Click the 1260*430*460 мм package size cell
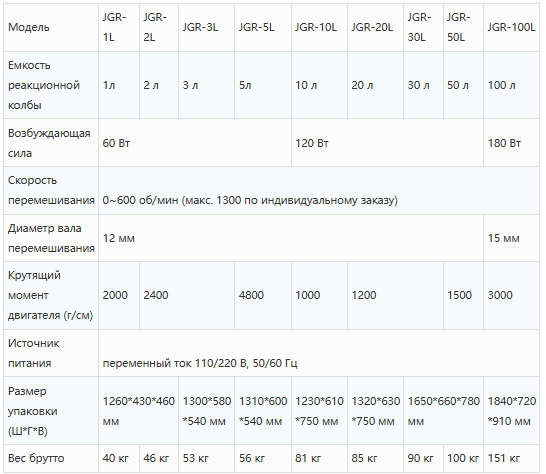 [x=139, y=411]
